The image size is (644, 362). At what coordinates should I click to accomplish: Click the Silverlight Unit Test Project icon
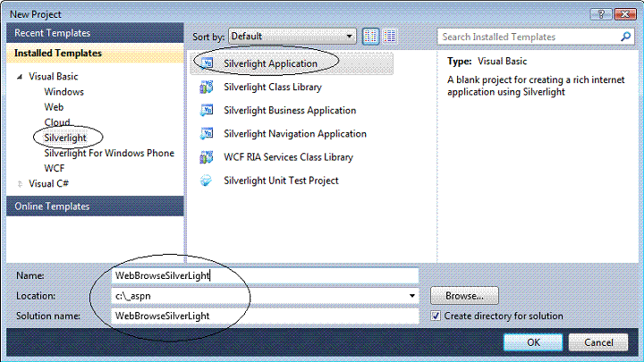coord(207,181)
